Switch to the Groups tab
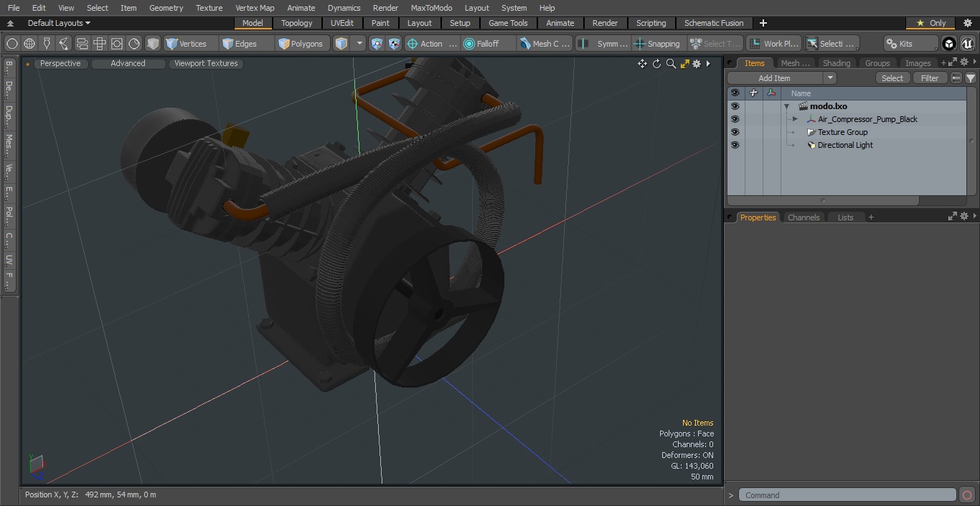 tap(877, 63)
